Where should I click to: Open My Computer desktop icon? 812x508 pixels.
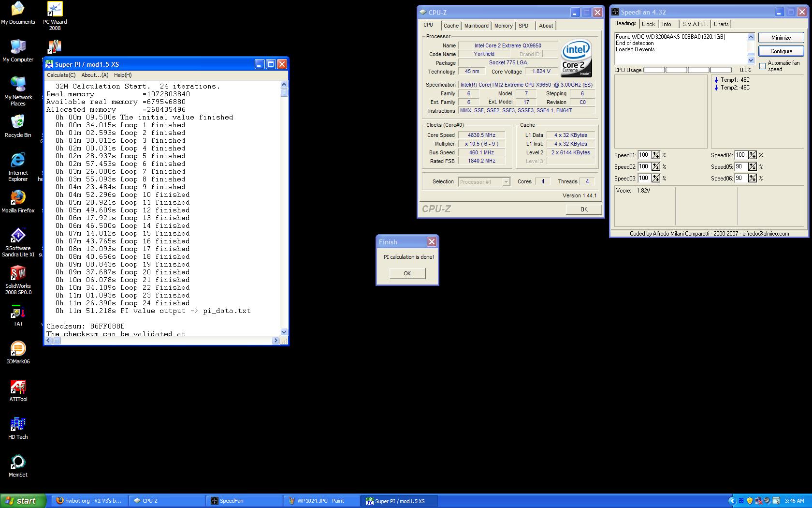click(18, 51)
